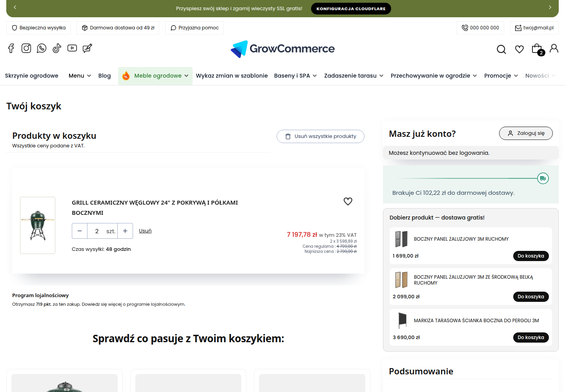Go to previous announcement banner arrow

click(x=15, y=7)
